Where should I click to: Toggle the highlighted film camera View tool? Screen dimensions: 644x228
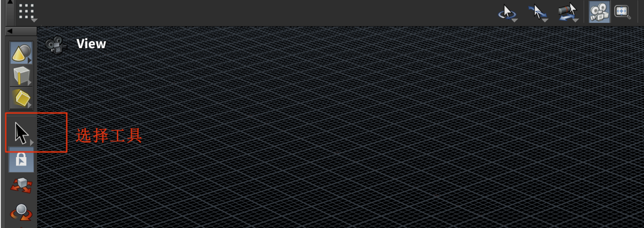(x=599, y=12)
